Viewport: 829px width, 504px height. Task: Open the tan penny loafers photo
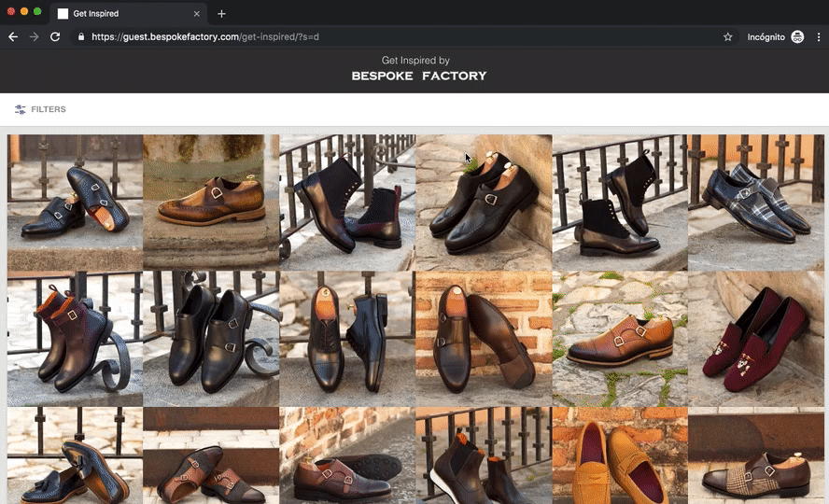coord(620,457)
